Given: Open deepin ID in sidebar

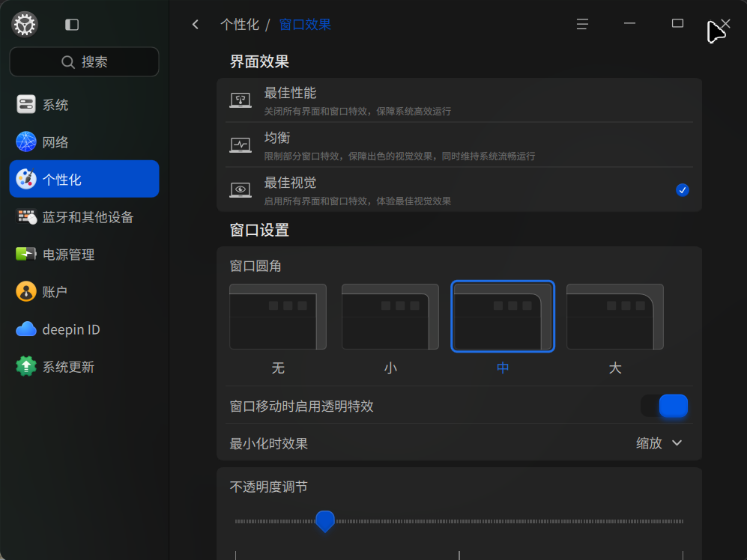Looking at the screenshot, I should click(85, 329).
